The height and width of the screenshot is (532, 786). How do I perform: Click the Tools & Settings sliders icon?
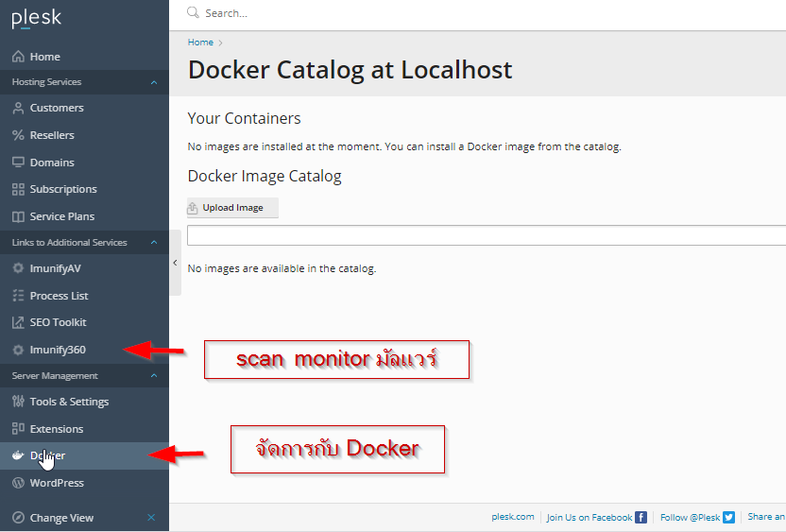(x=18, y=402)
